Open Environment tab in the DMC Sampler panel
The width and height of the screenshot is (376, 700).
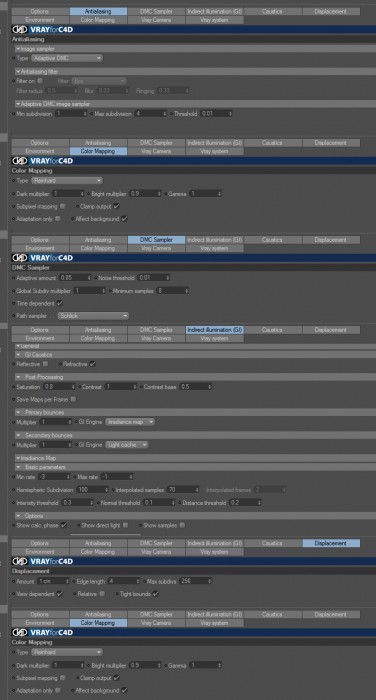[40, 248]
